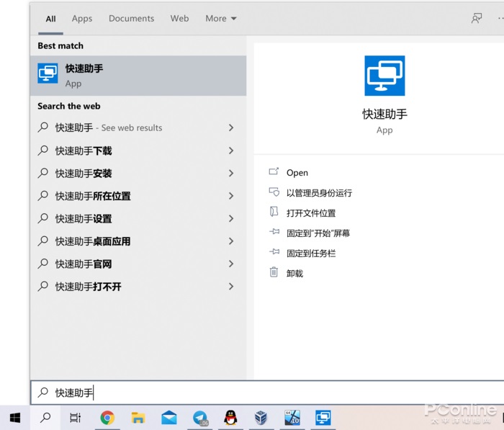The width and height of the screenshot is (504, 430).
Task: Launch Google Chrome from the taskbar
Action: (x=107, y=418)
